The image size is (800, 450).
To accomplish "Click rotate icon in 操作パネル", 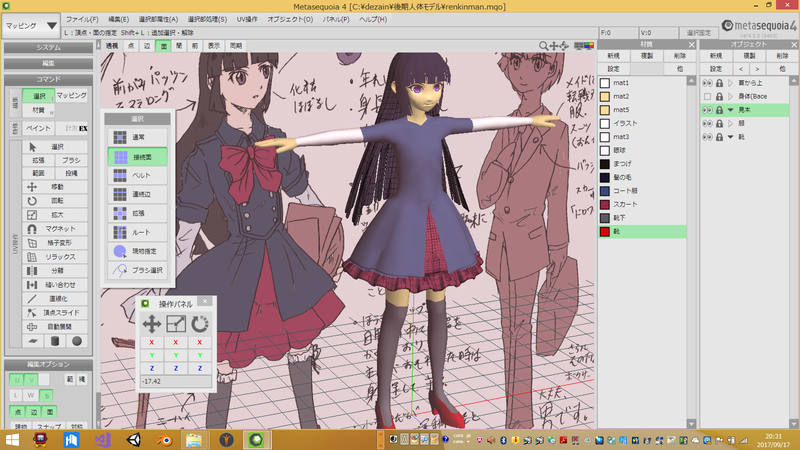I will pos(199,323).
